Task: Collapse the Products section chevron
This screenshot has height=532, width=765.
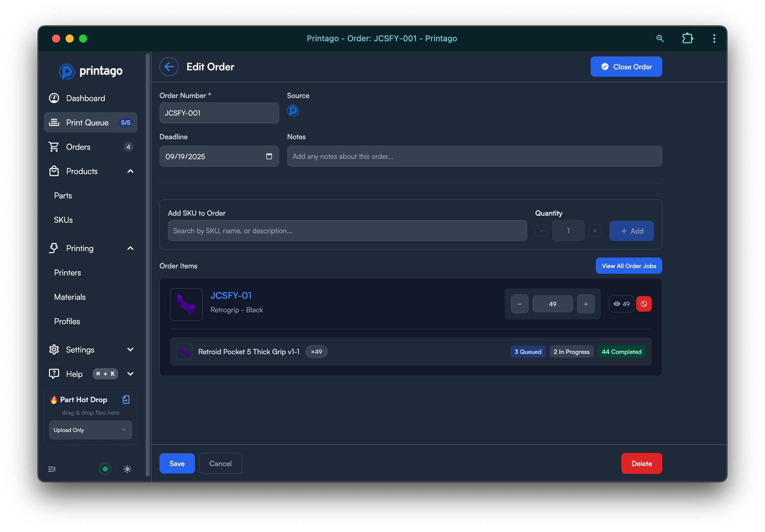Action: pos(130,171)
